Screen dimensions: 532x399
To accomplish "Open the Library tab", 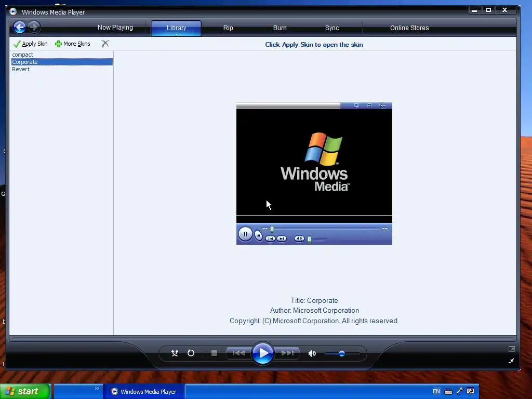I will tap(176, 28).
